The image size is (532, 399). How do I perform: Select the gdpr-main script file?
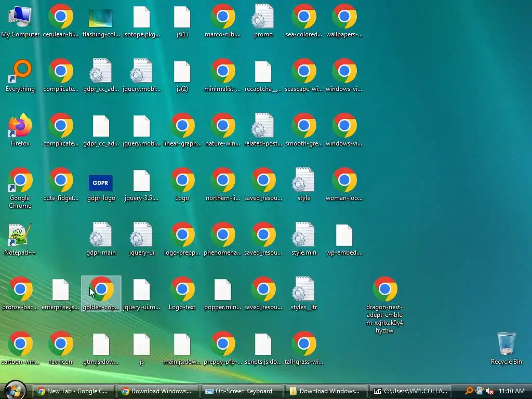pos(101,239)
